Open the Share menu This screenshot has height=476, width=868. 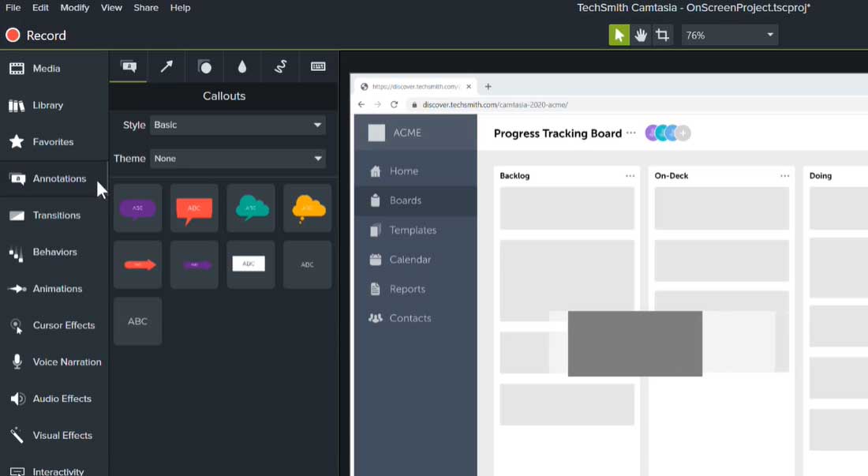pyautogui.click(x=145, y=7)
